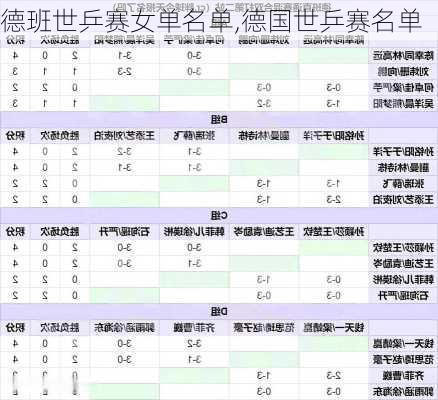Click column header 钱天一/梁靖崑 in group D
Image resolution: width=438 pixels, height=400 pixels.
(x=334, y=328)
